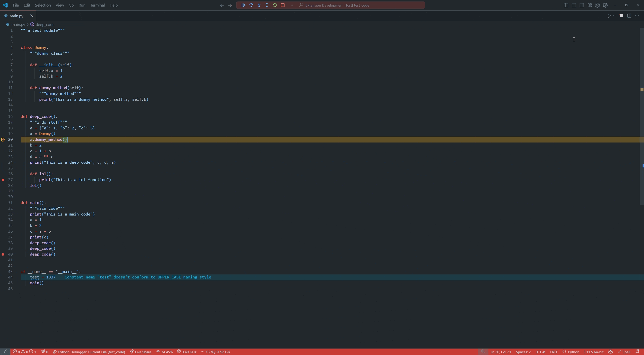
Task: Continue debugging with the Continue button
Action: coord(243,5)
